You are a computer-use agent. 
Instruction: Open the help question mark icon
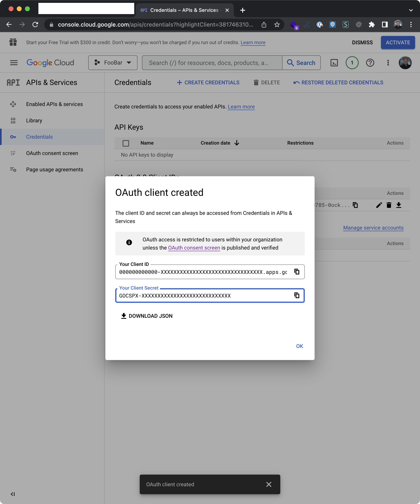[370, 63]
